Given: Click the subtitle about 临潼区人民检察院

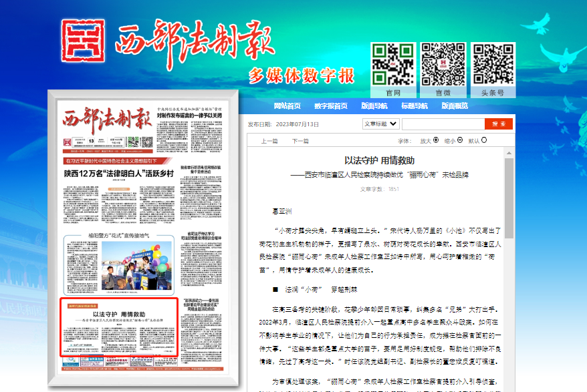Looking at the screenshot, I should click(379, 175).
